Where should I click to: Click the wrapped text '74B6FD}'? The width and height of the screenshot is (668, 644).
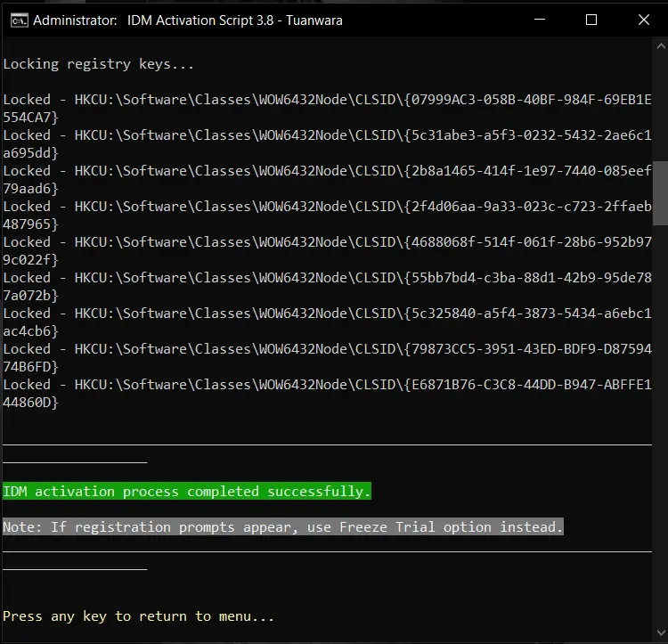(30, 367)
